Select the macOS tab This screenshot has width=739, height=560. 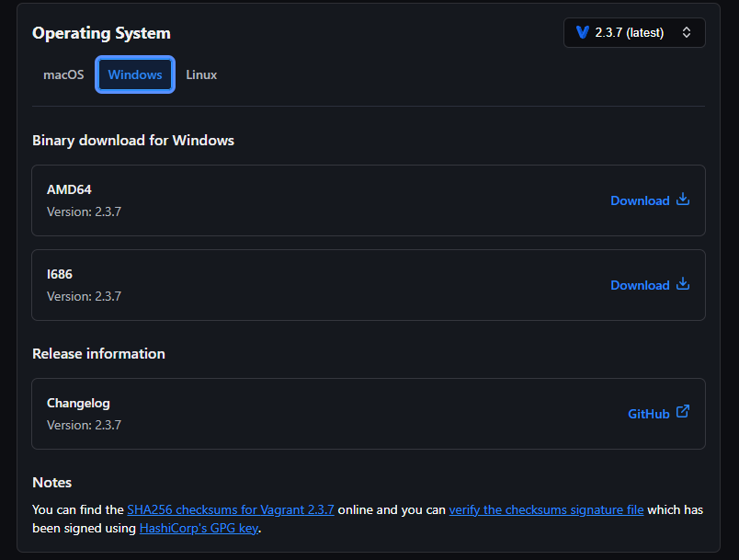click(63, 75)
